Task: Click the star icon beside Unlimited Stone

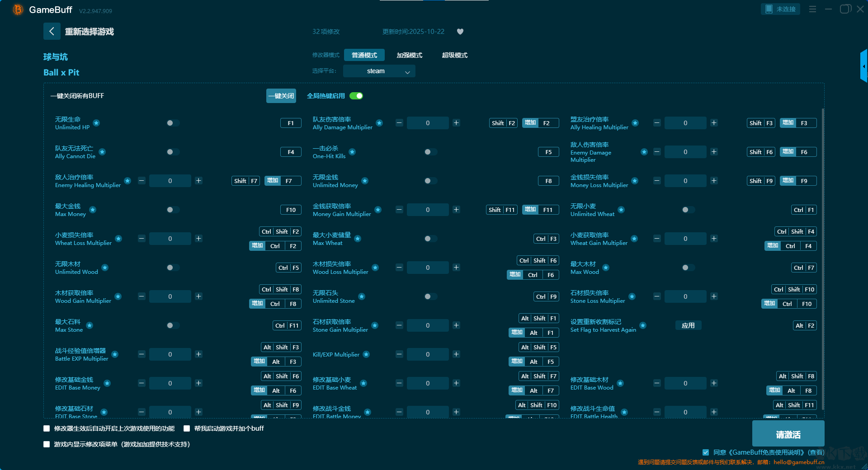Action: [x=362, y=296]
